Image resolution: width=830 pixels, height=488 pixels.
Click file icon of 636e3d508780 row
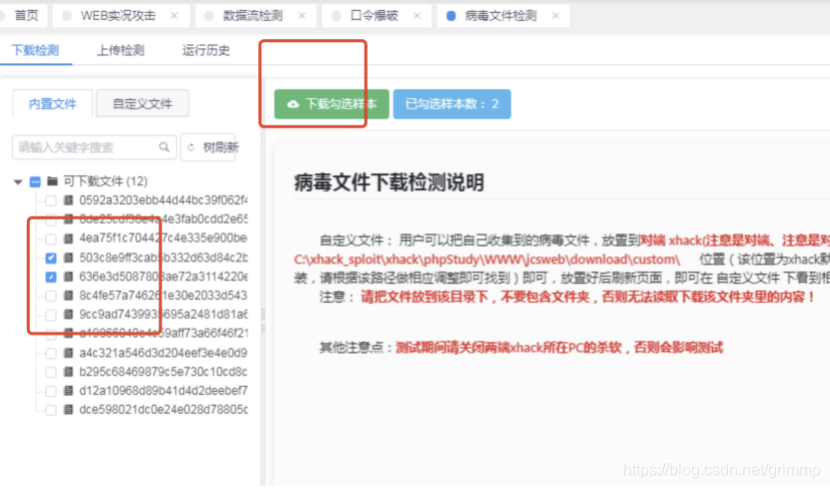68,276
